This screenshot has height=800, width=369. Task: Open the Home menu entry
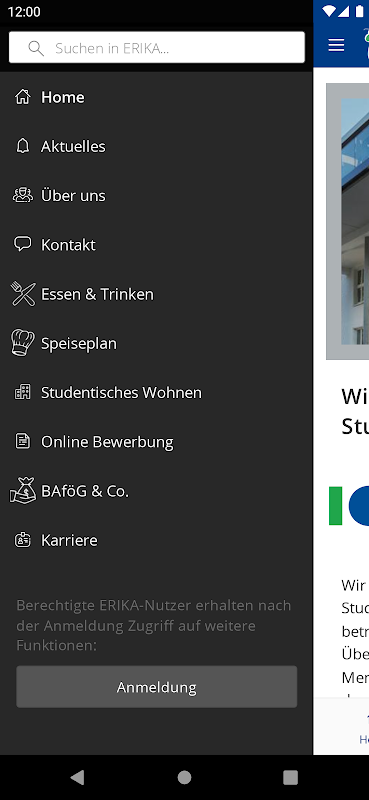tap(156, 97)
